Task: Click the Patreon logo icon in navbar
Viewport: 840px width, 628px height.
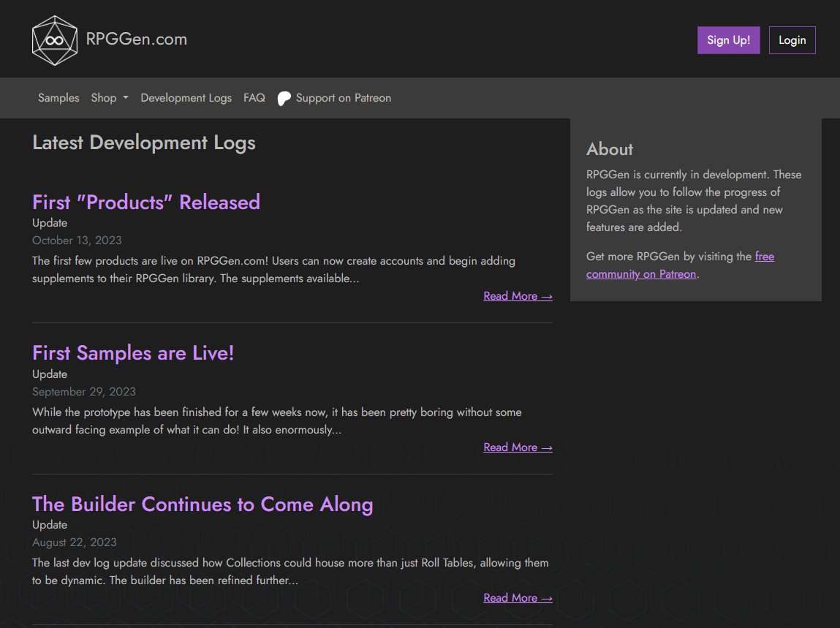Action: (284, 99)
